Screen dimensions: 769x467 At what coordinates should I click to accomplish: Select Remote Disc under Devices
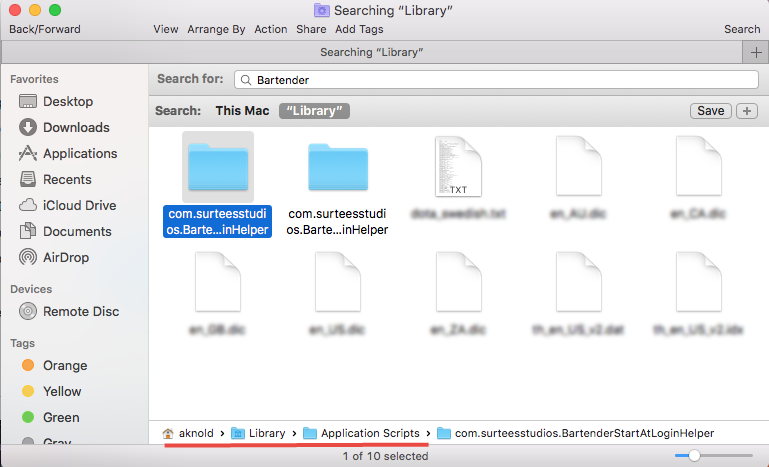point(69,311)
